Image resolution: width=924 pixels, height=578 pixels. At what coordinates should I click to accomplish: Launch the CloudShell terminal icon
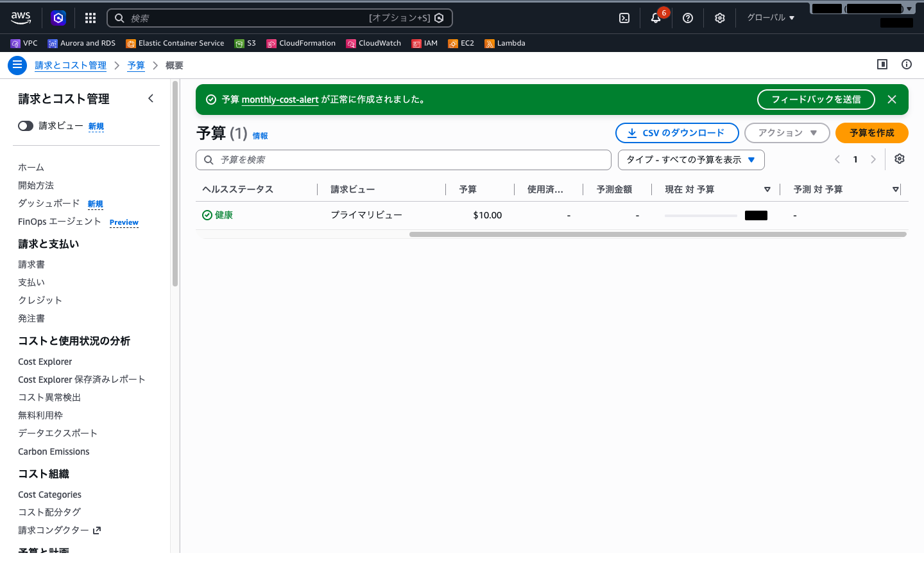point(624,18)
